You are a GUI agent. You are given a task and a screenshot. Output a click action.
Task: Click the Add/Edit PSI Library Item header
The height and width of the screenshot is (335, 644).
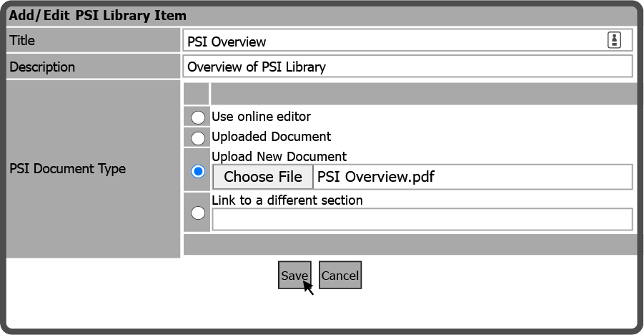pos(97,16)
